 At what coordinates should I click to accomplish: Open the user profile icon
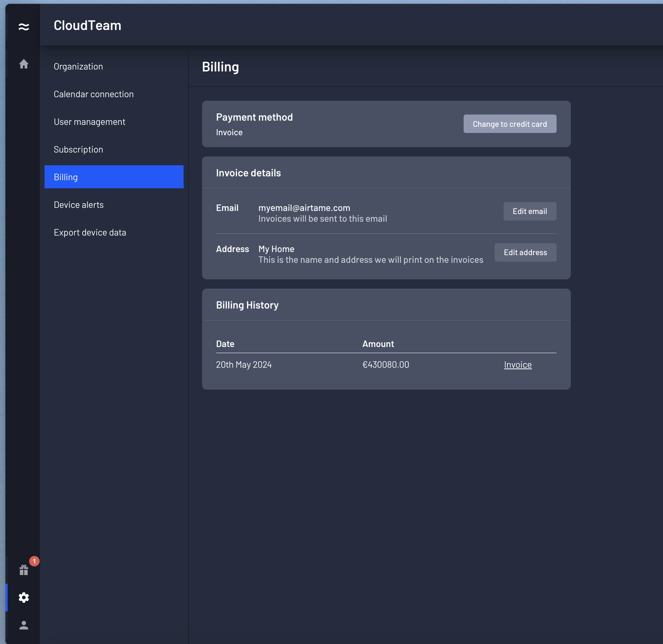[x=24, y=625]
